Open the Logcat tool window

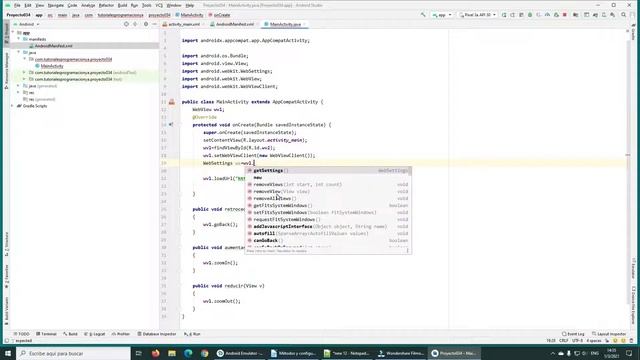point(95,334)
